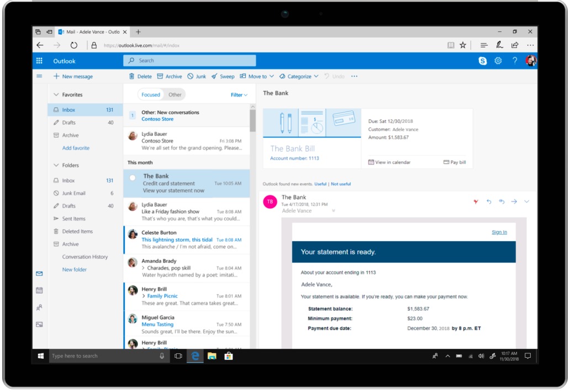Screen dimensions: 570x392
Task: Click Reply all arrow in message header
Action: 502,202
